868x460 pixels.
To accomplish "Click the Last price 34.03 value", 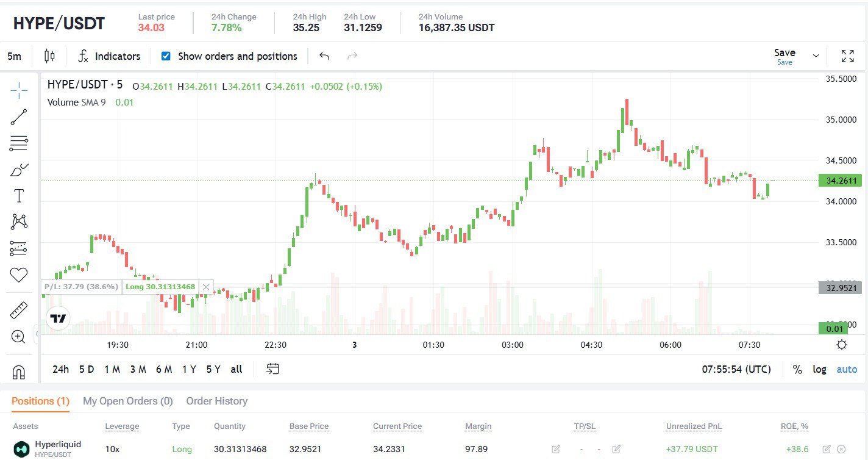I will (151, 27).
